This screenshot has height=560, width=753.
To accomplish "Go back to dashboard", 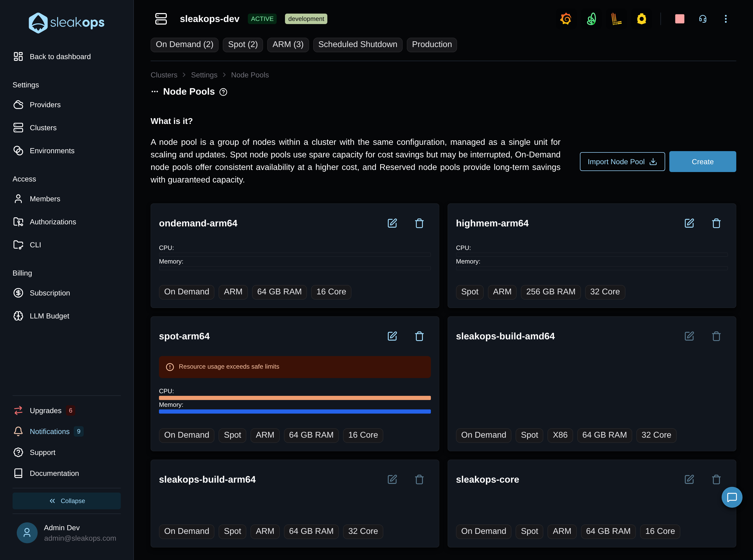I will pos(52,57).
